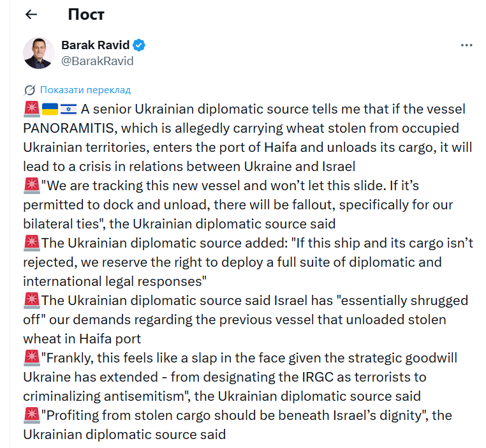
Task: Click the translate icon beside Показати переклад
Action: tap(29, 90)
